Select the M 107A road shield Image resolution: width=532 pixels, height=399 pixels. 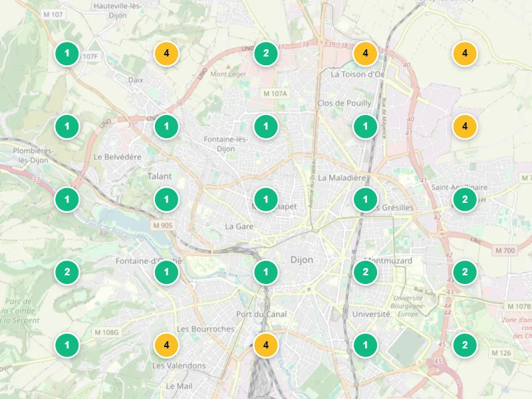click(275, 93)
